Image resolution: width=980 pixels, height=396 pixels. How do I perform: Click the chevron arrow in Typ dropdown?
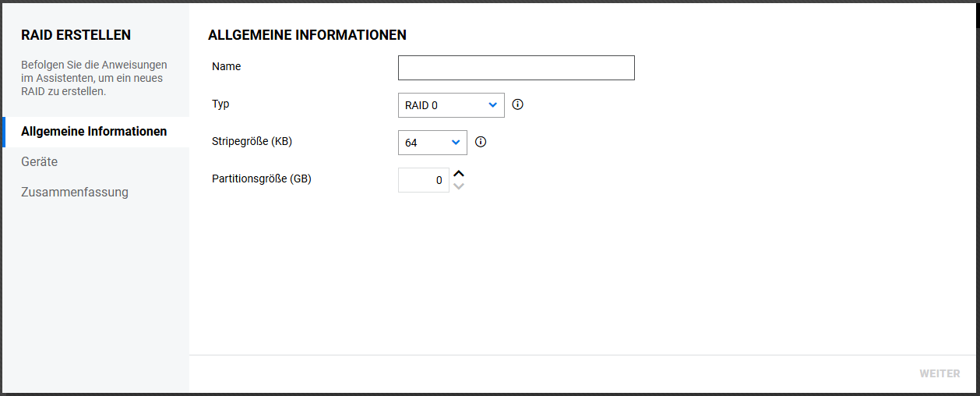click(492, 105)
